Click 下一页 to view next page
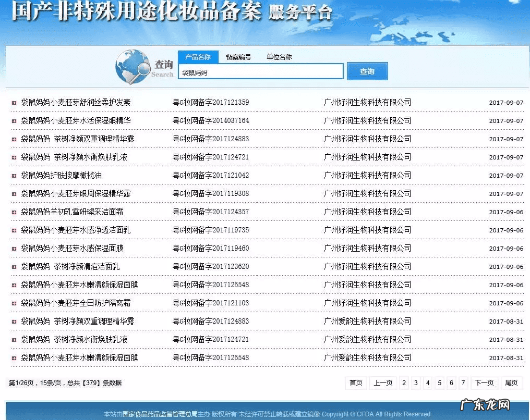The width and height of the screenshot is (530, 420). [484, 382]
